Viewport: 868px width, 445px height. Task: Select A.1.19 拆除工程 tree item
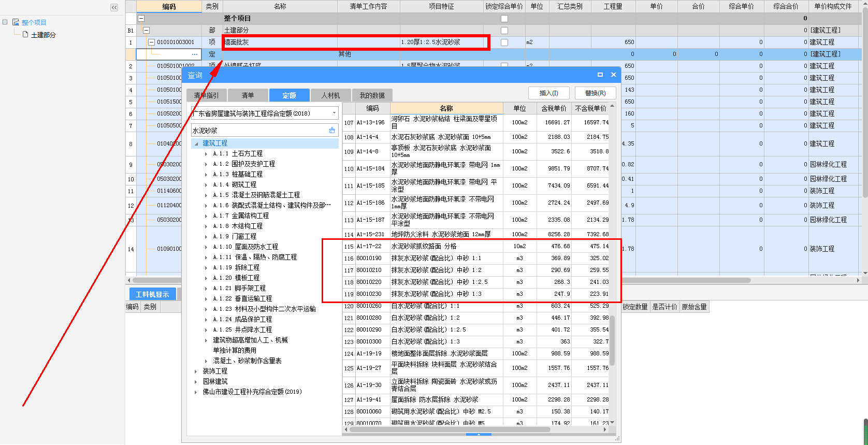[236, 268]
